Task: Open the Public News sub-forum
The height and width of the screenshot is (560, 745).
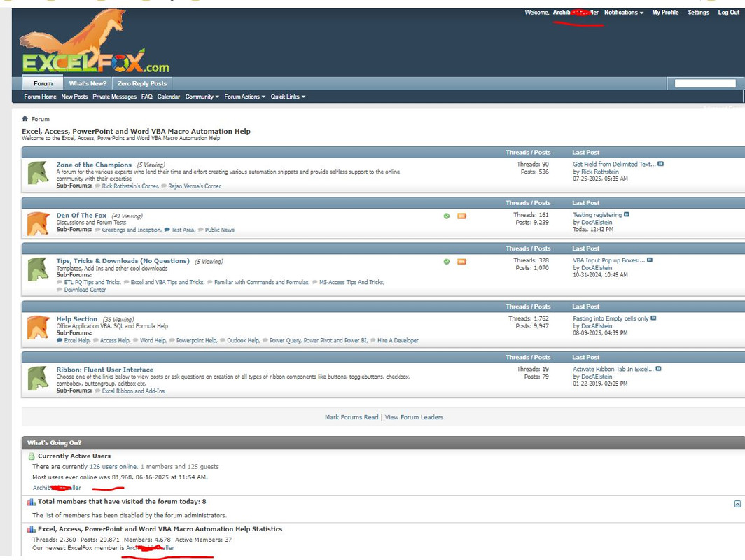Action: [x=220, y=230]
